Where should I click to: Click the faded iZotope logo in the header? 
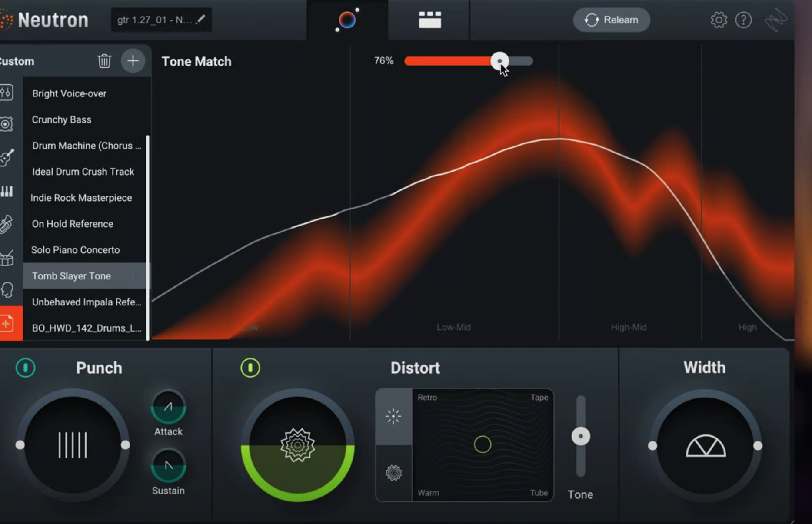776,20
